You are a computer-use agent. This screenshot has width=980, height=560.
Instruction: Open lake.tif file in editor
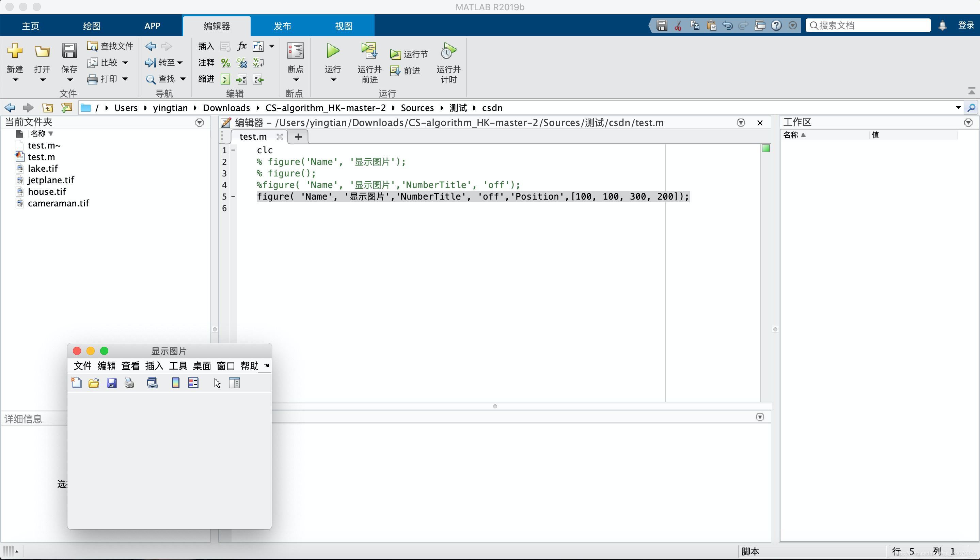click(43, 168)
